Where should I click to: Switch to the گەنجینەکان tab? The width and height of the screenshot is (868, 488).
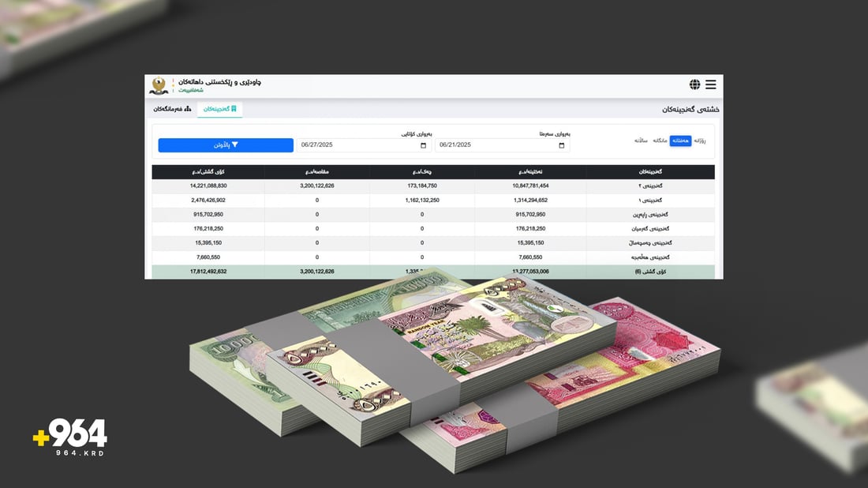click(x=220, y=108)
